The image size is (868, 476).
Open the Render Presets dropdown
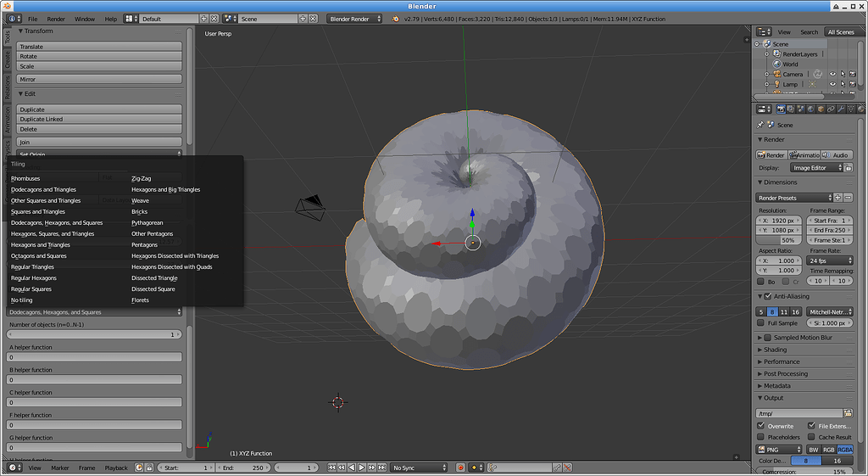[794, 198]
